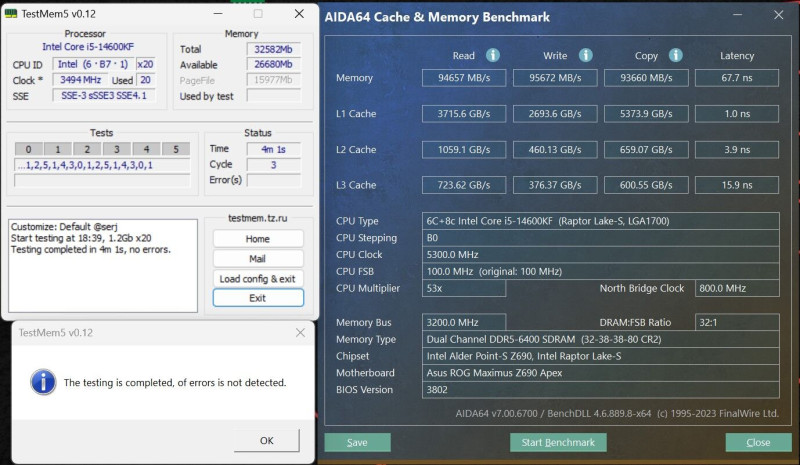The height and width of the screenshot is (465, 800).
Task: Click L3 Cache Write 376.37 GB/s
Action: (555, 185)
